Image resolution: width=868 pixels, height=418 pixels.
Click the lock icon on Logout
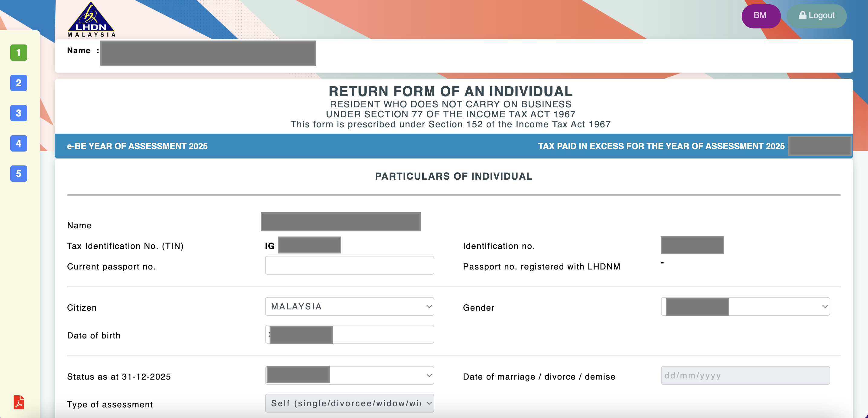coord(802,15)
